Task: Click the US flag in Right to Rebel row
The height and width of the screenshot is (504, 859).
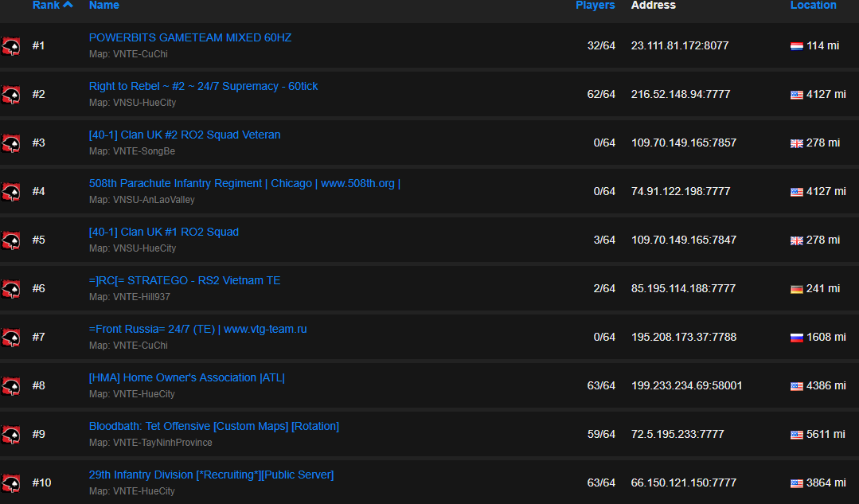Action: [x=797, y=96]
